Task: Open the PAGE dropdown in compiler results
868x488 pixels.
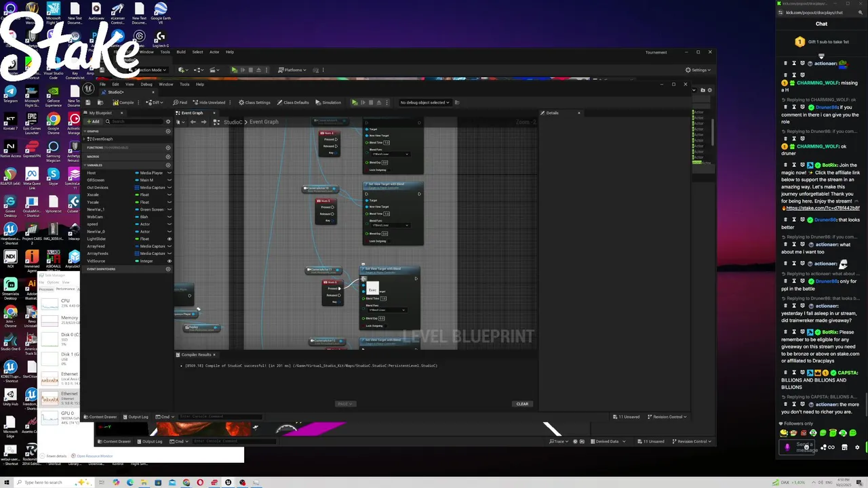Action: pyautogui.click(x=344, y=404)
